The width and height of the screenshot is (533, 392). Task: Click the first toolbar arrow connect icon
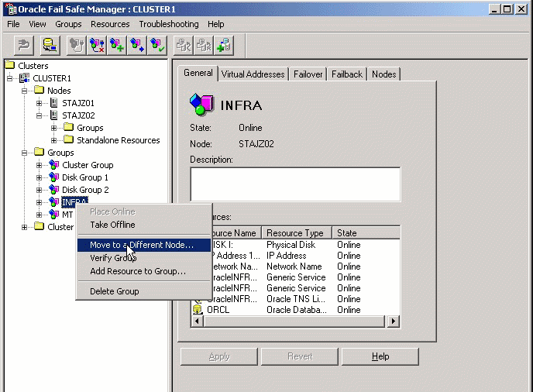(x=24, y=45)
